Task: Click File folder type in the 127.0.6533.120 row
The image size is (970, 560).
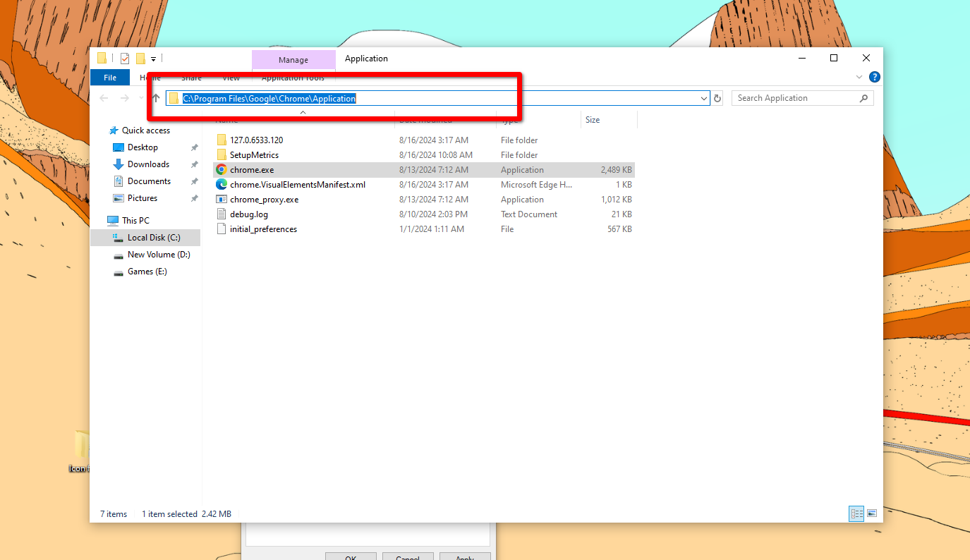Action: (519, 140)
